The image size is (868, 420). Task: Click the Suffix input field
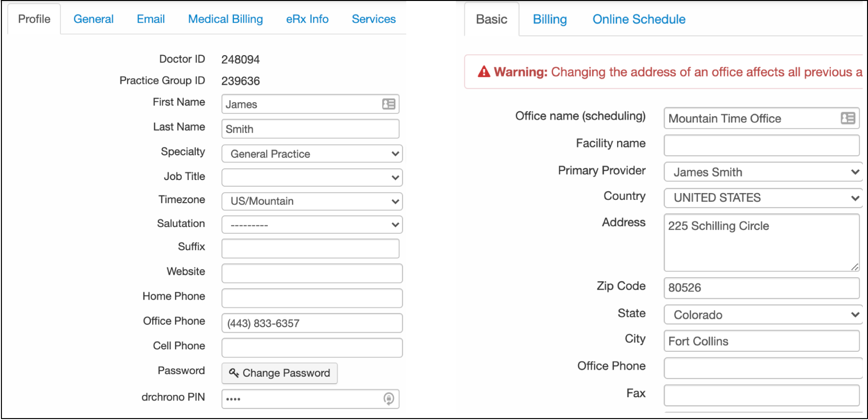point(310,248)
